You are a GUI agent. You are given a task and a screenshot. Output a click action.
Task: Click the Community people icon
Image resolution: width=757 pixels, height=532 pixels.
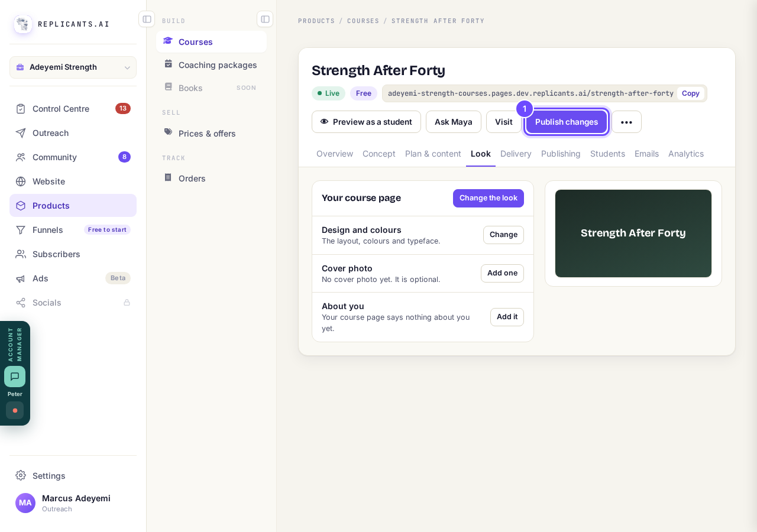click(x=21, y=157)
